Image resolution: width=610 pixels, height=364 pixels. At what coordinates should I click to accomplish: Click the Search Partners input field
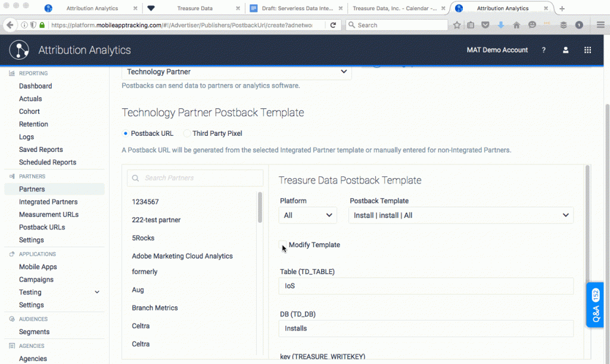pos(195,178)
